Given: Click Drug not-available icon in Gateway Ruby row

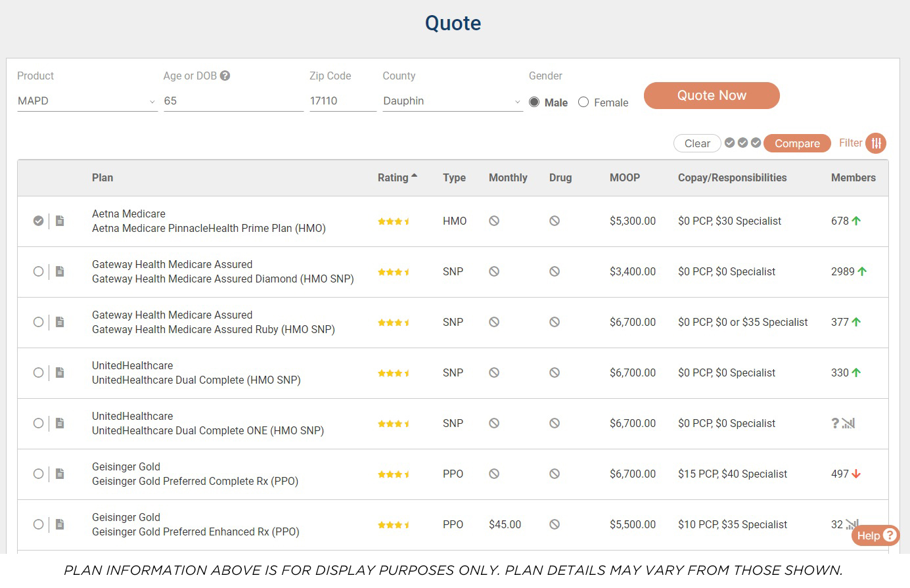Looking at the screenshot, I should point(555,322).
